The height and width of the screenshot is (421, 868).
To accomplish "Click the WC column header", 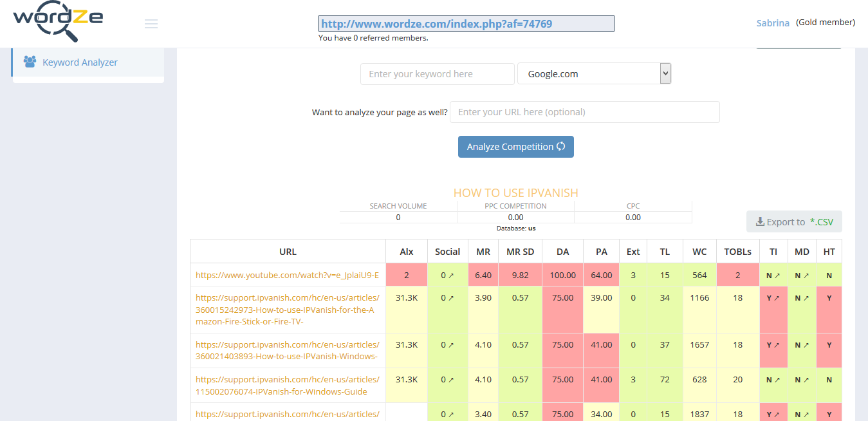I will (x=699, y=252).
